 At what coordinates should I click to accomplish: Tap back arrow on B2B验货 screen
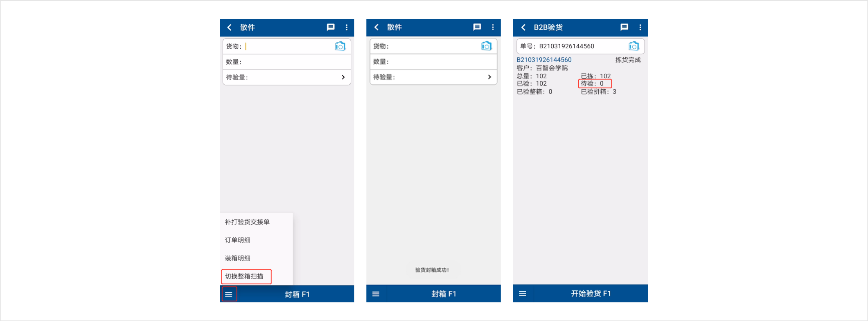(523, 27)
